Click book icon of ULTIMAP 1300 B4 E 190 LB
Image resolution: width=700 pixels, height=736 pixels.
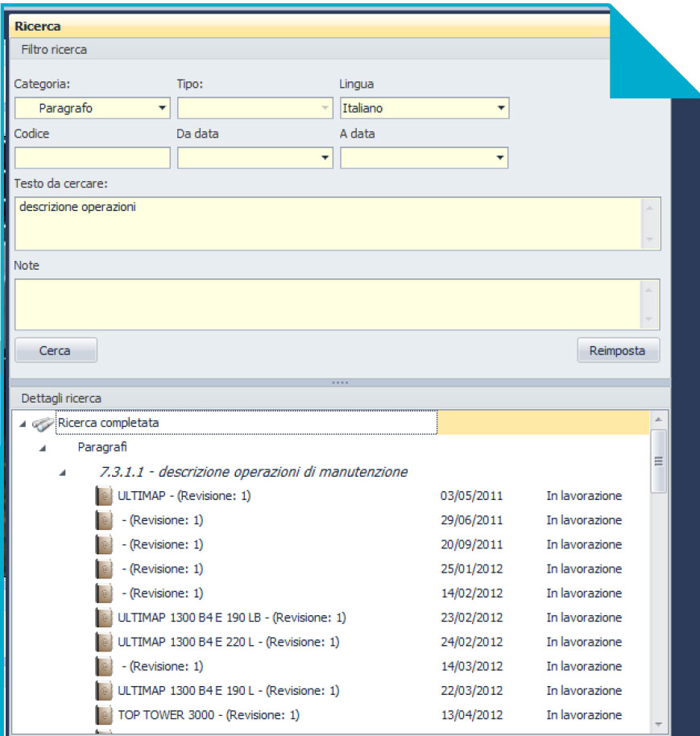pyautogui.click(x=103, y=618)
